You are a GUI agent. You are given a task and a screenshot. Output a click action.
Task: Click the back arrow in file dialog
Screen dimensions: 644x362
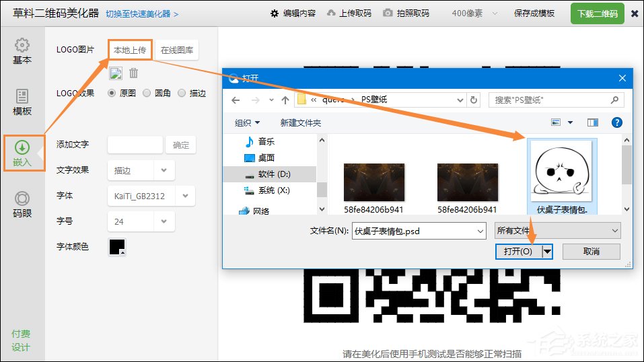point(236,100)
